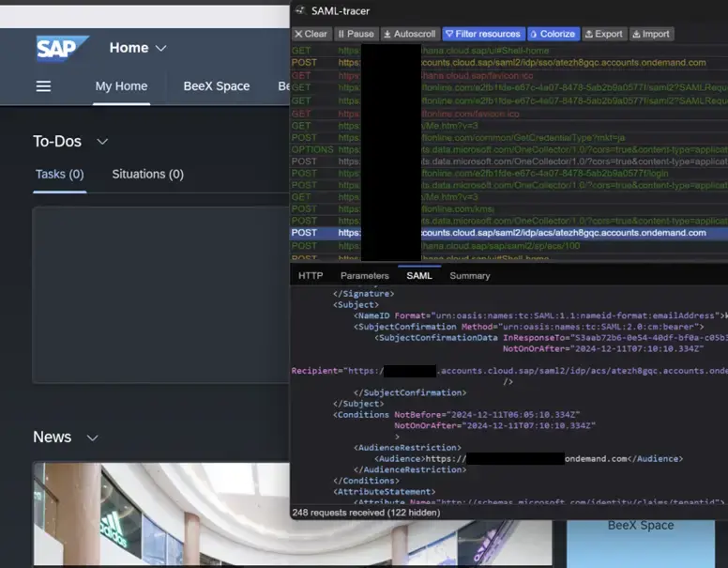Click '248 requests received' status text

coord(366,513)
